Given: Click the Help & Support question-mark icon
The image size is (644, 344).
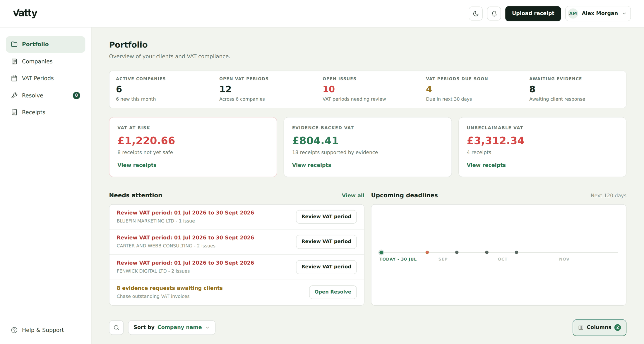Looking at the screenshot, I should point(14,330).
